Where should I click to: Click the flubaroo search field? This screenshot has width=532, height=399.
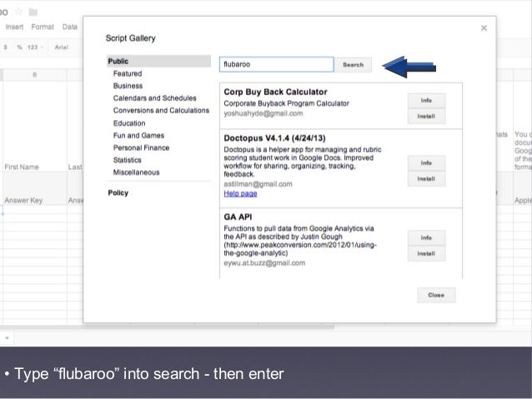click(277, 64)
